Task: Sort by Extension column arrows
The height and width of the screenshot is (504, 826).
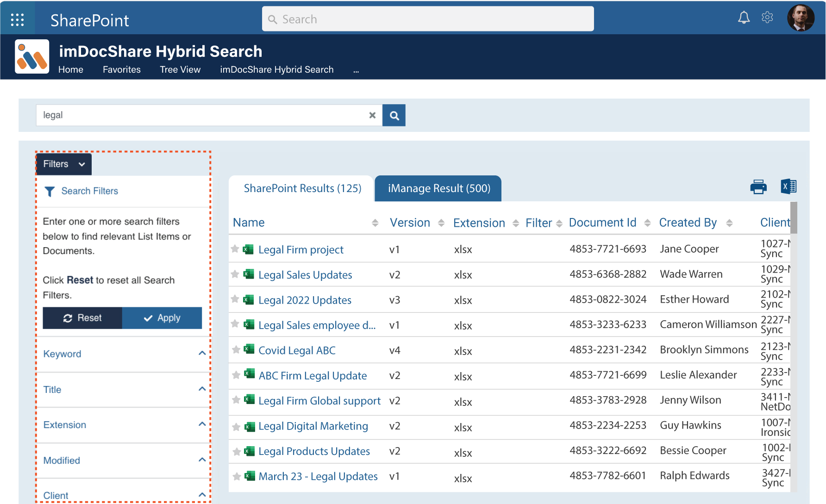Action: pos(516,223)
